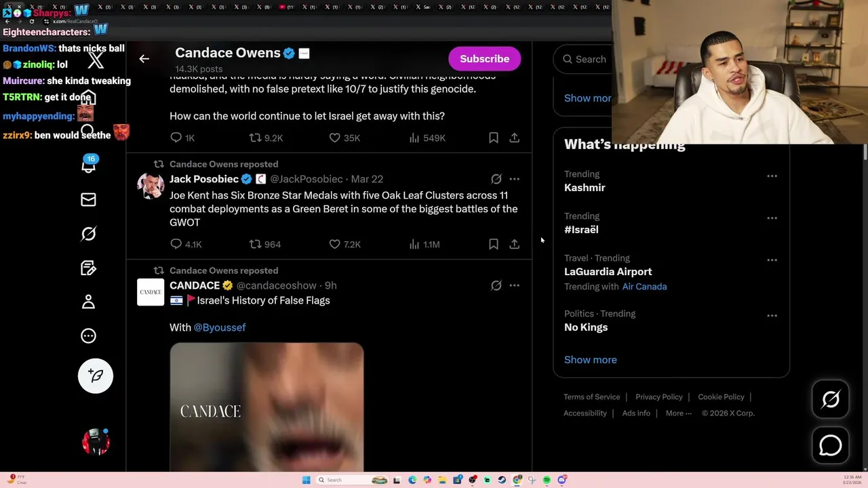Open Profile icon in sidebar

88,302
